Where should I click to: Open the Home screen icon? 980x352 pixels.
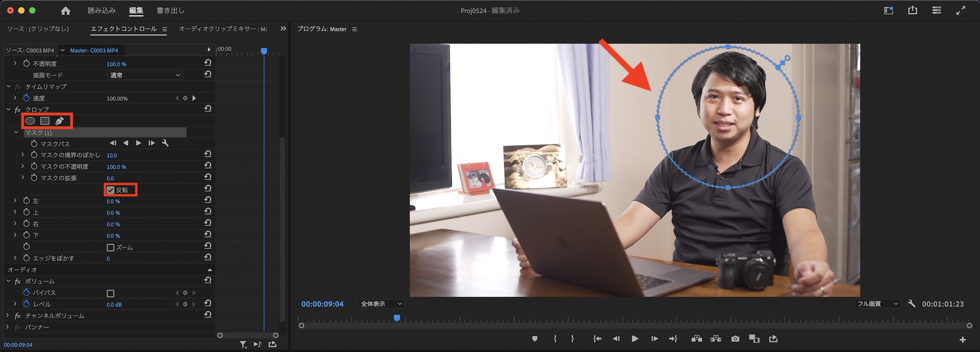click(66, 11)
